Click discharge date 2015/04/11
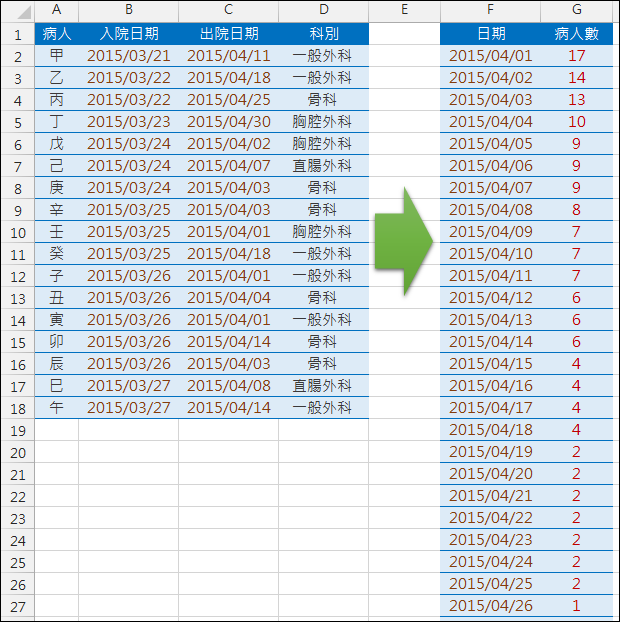 [x=228, y=56]
